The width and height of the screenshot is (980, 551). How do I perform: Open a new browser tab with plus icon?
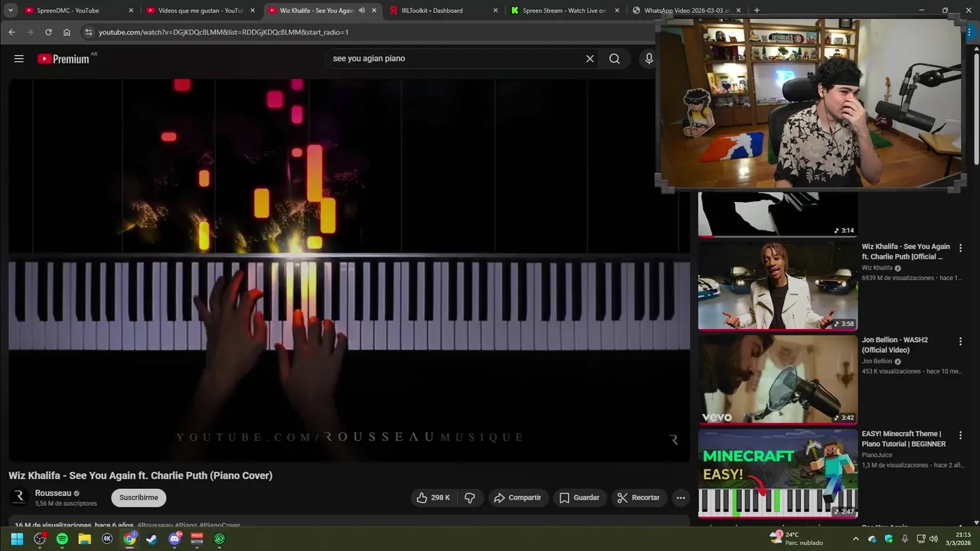[x=756, y=11]
